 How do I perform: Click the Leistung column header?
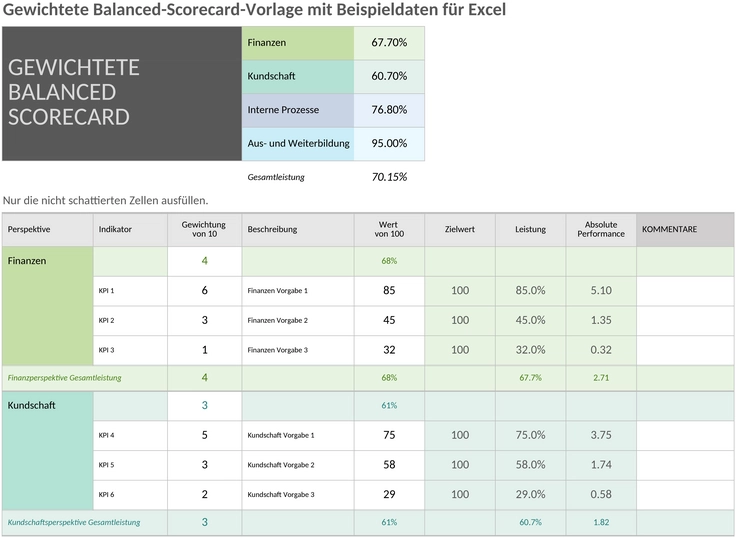[x=530, y=230]
